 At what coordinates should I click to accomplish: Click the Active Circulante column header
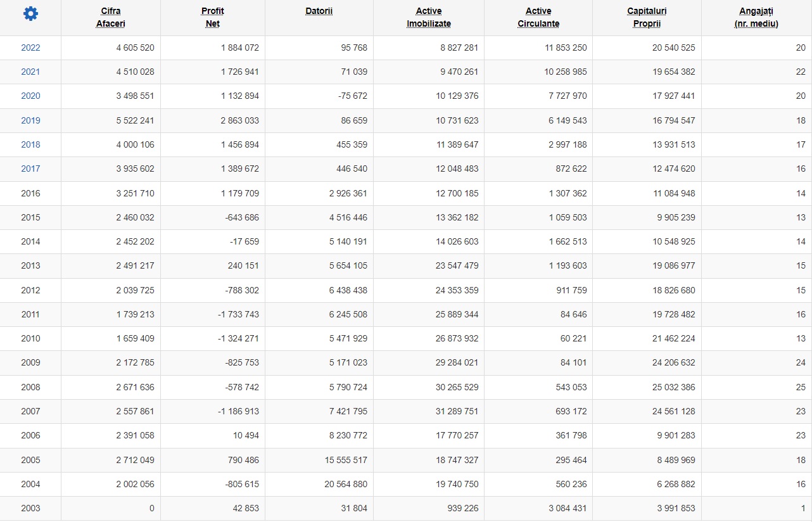[538, 18]
